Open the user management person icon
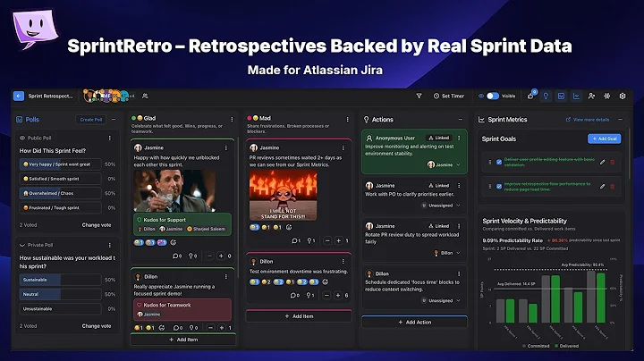 [591, 96]
